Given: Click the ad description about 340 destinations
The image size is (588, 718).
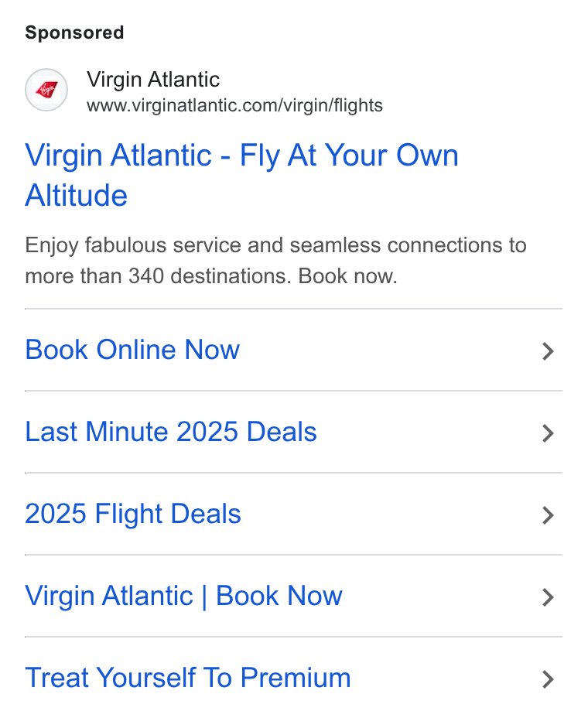Looking at the screenshot, I should click(275, 261).
